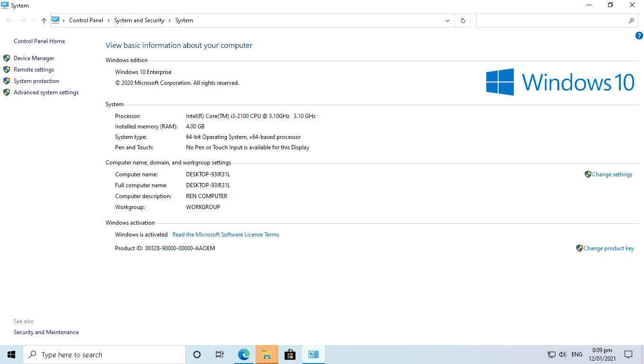Click the computer icon in address bar
This screenshot has width=644, height=364.
(55, 20)
